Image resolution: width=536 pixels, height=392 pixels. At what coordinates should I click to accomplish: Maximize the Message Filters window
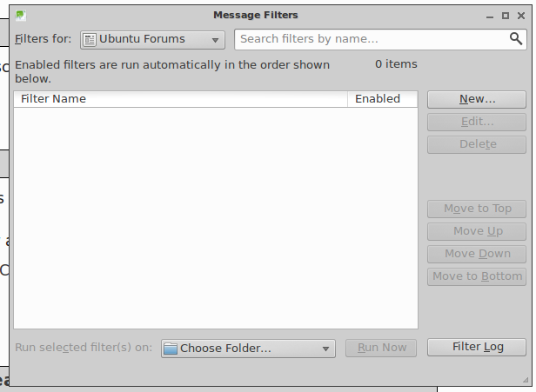[506, 16]
